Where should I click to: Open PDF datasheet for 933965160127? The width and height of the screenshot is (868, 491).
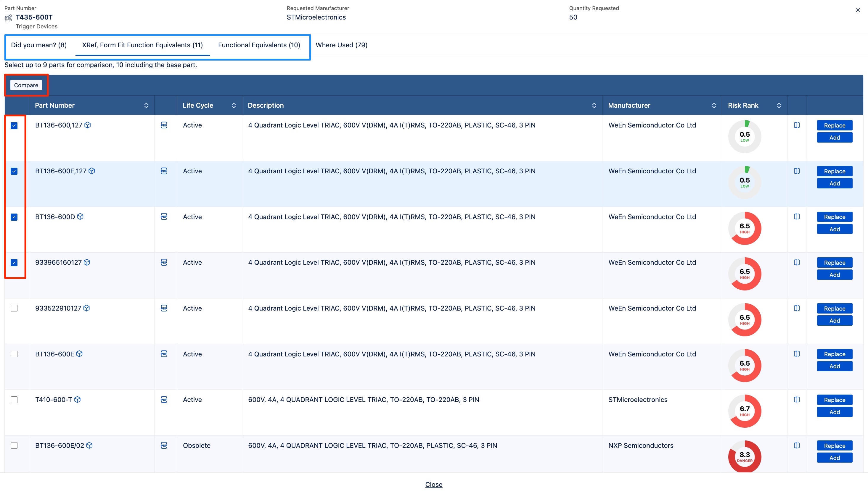(x=164, y=262)
